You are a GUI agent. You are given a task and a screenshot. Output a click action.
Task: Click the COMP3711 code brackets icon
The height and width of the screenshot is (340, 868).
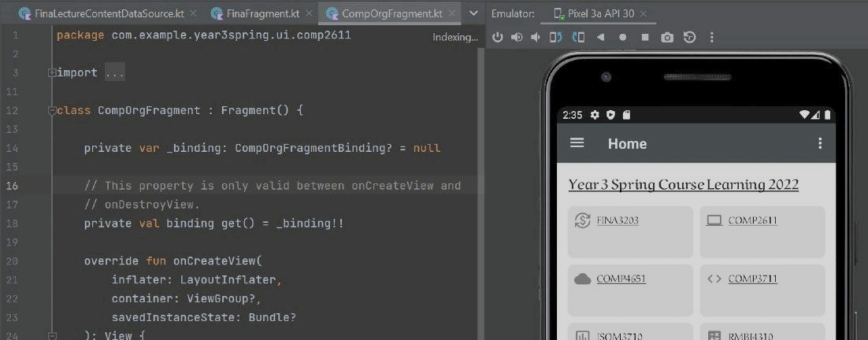coord(714,279)
